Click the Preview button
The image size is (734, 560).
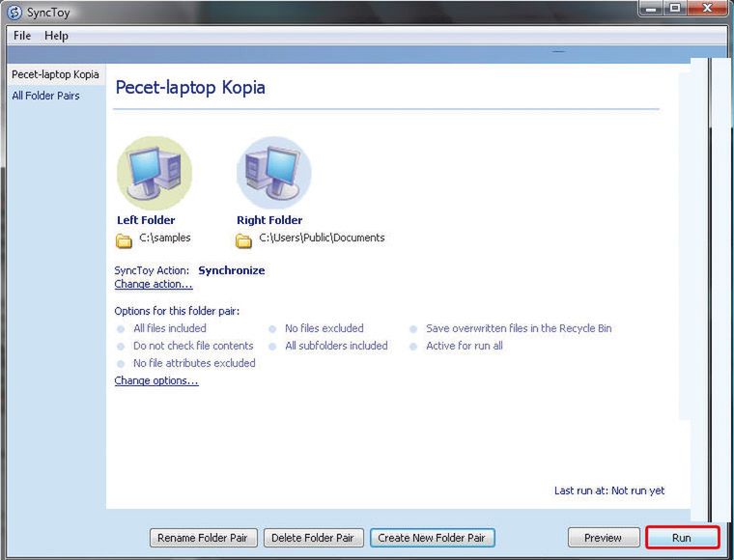coord(604,538)
